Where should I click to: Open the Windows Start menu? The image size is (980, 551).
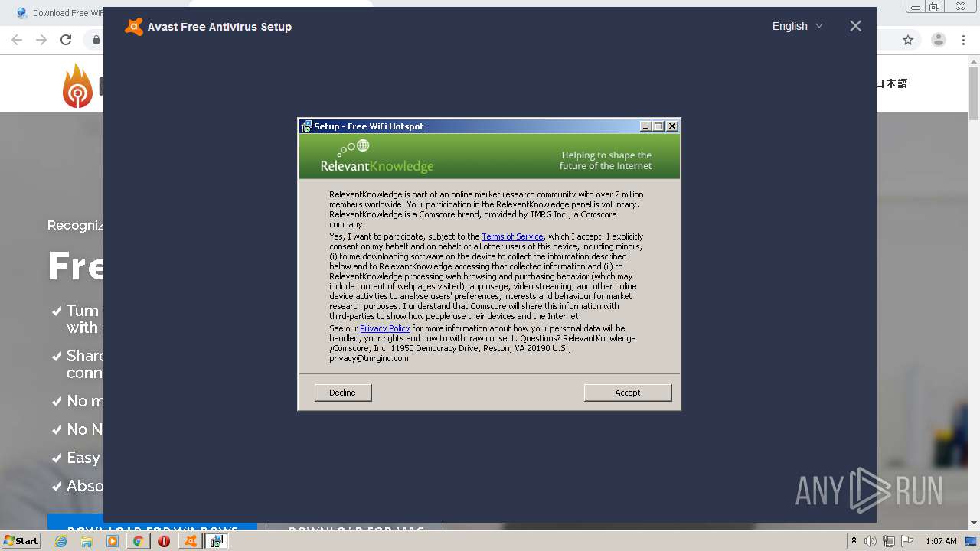coord(21,541)
